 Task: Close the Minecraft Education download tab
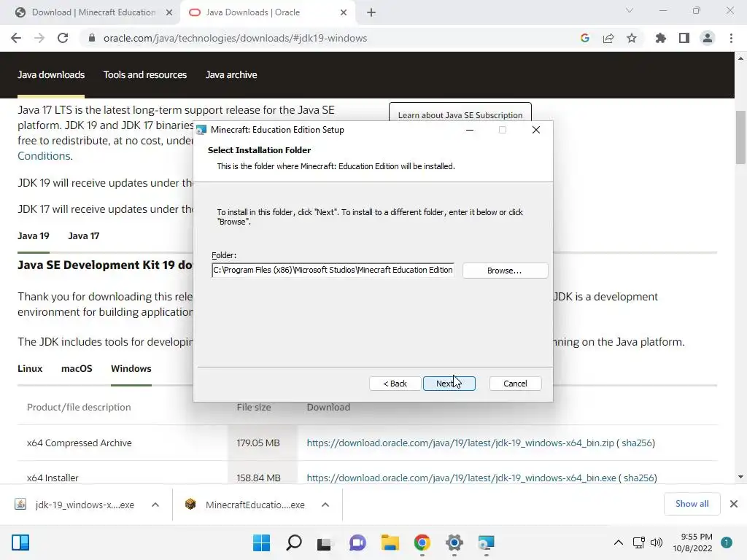click(x=169, y=12)
